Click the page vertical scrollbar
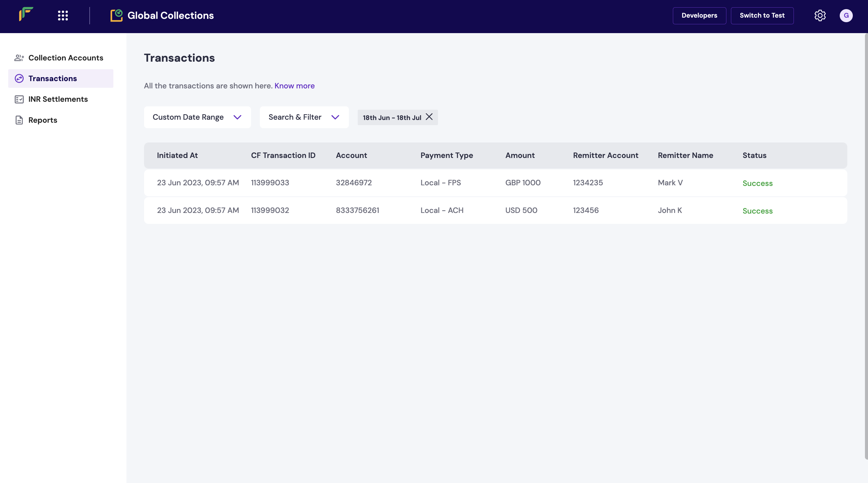 866,246
